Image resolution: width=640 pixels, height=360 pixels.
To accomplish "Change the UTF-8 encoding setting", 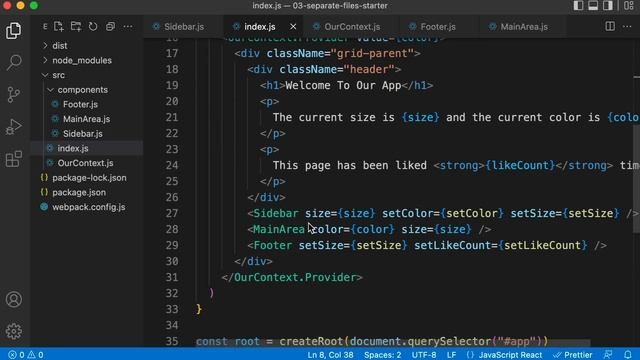I will 424,355.
